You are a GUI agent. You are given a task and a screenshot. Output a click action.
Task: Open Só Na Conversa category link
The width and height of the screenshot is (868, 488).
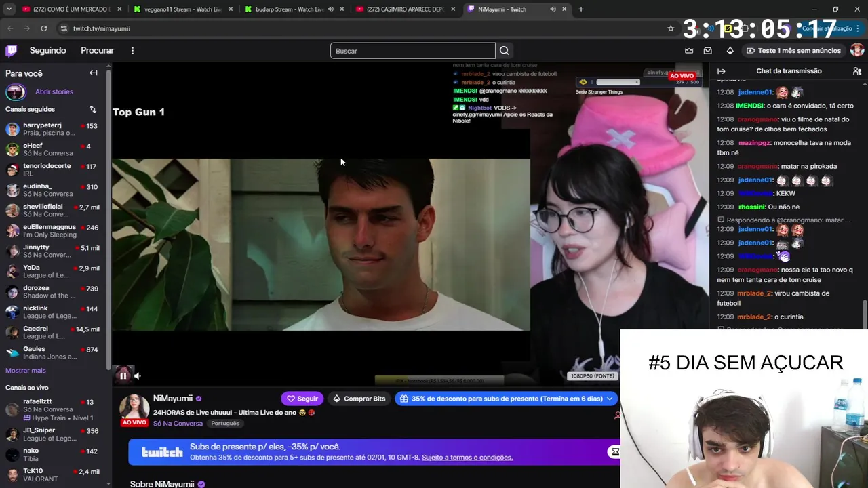coord(178,423)
